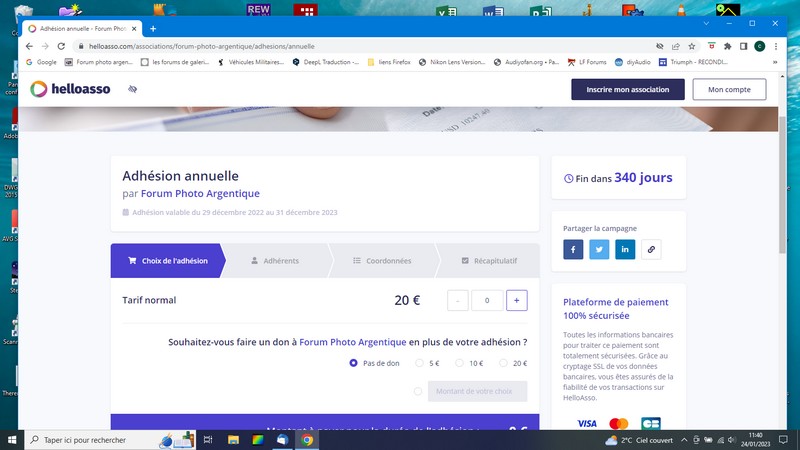The width and height of the screenshot is (800, 450).
Task: Open the liens Firefox bookmark folder
Action: pyautogui.click(x=389, y=62)
